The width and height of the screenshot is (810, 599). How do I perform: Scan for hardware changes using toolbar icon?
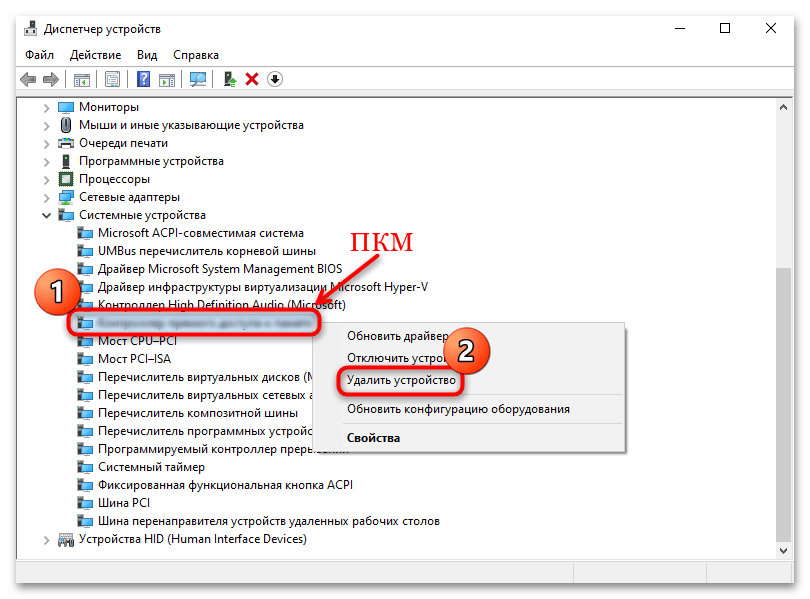pyautogui.click(x=197, y=79)
